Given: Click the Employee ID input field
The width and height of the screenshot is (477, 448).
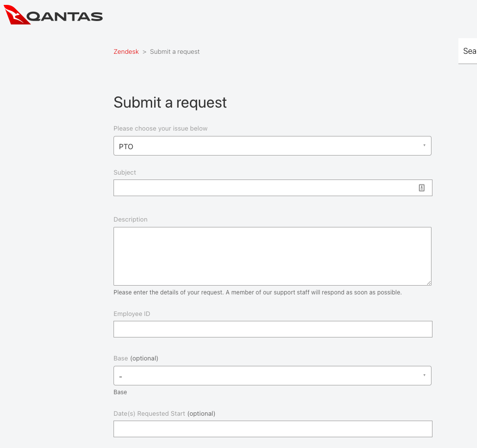Looking at the screenshot, I should 273,329.
